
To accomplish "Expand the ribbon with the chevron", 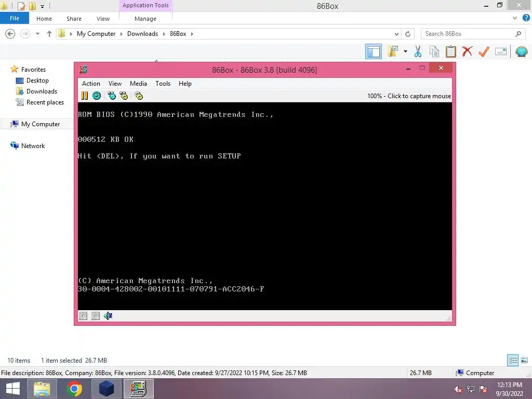I will point(515,18).
